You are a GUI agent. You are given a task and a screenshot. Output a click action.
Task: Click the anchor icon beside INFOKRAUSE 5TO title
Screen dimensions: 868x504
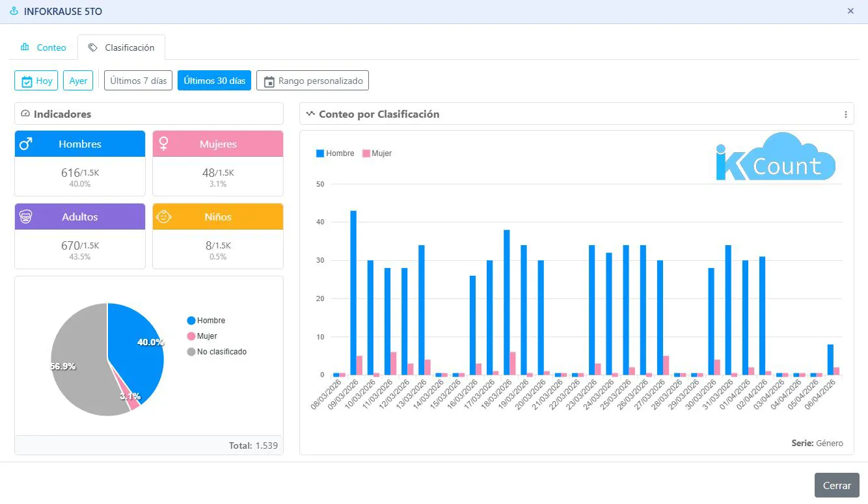tap(14, 12)
